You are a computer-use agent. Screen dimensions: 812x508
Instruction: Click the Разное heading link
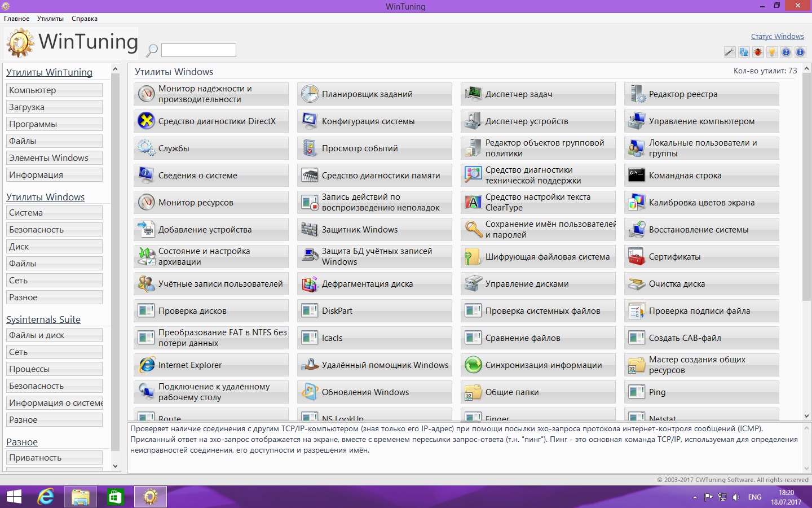coord(22,442)
